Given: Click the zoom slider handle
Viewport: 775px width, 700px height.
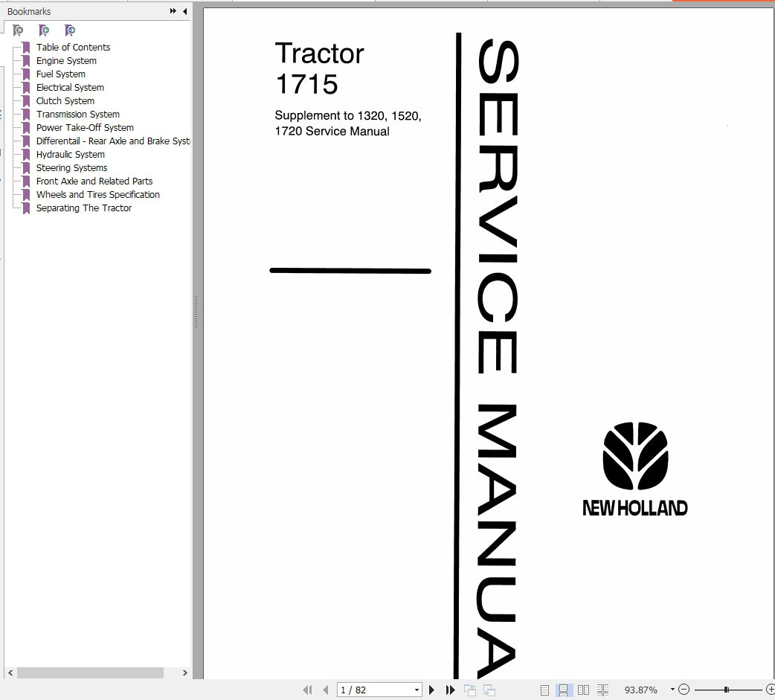Looking at the screenshot, I should 726,689.
